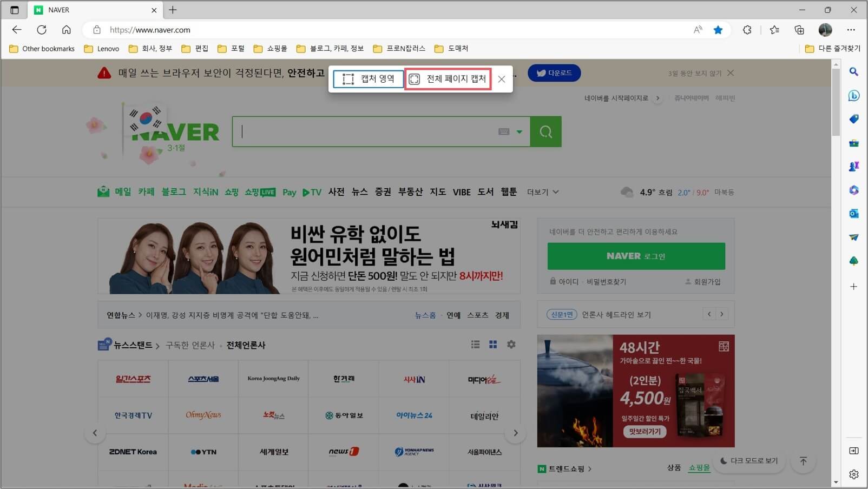Open the Settings and more ellipsis menu

(x=851, y=30)
